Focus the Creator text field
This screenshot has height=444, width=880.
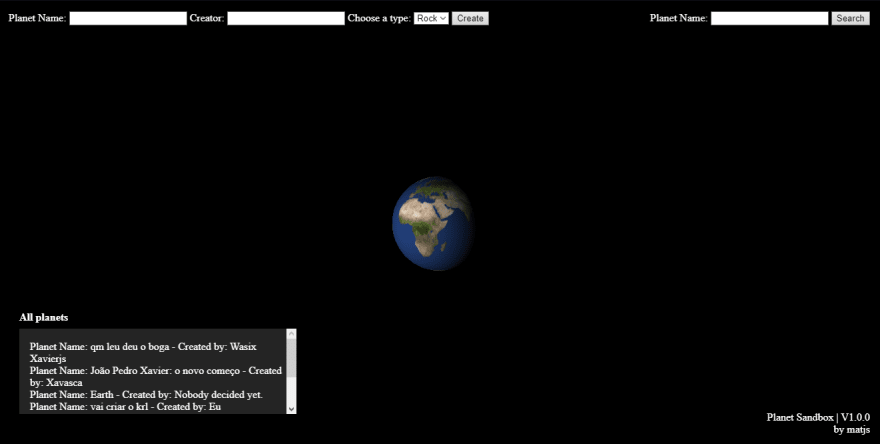[286, 19]
